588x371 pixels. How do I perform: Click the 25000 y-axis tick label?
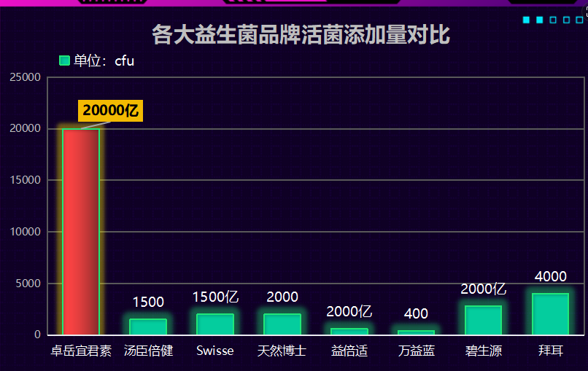(25, 77)
